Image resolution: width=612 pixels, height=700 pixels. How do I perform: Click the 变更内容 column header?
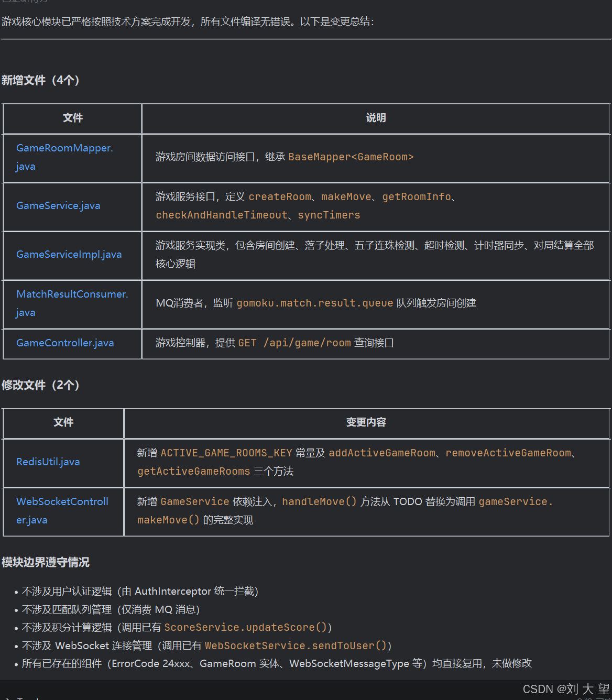pyautogui.click(x=366, y=422)
